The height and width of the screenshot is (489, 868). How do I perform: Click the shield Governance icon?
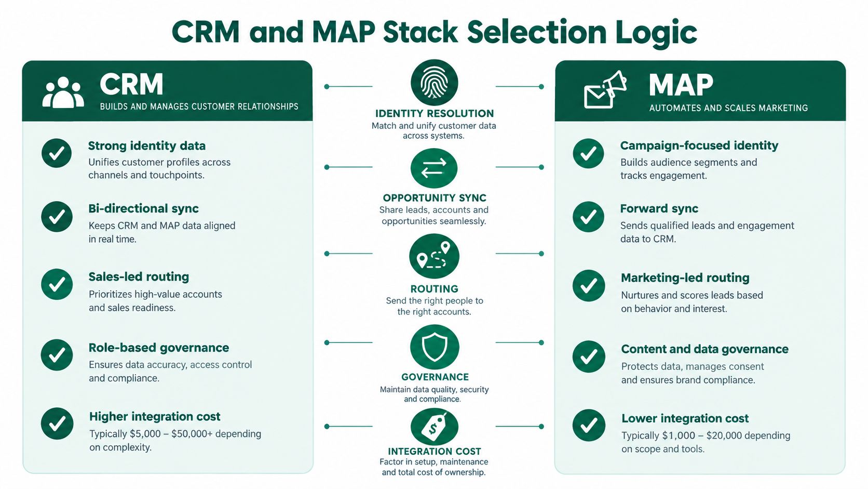435,347
